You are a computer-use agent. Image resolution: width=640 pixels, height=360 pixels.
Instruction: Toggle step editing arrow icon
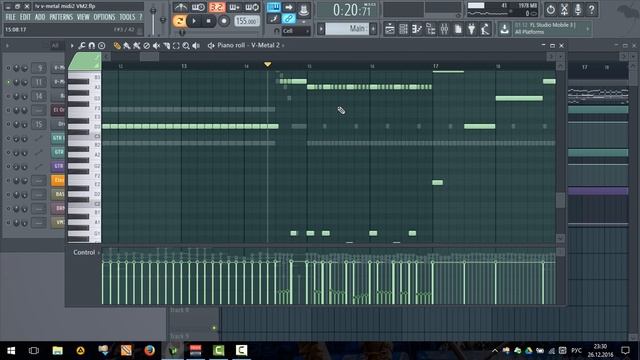click(x=289, y=7)
